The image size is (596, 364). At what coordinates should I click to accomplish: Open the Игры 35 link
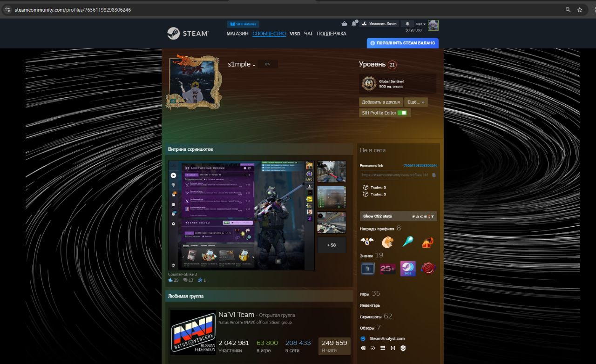point(370,294)
